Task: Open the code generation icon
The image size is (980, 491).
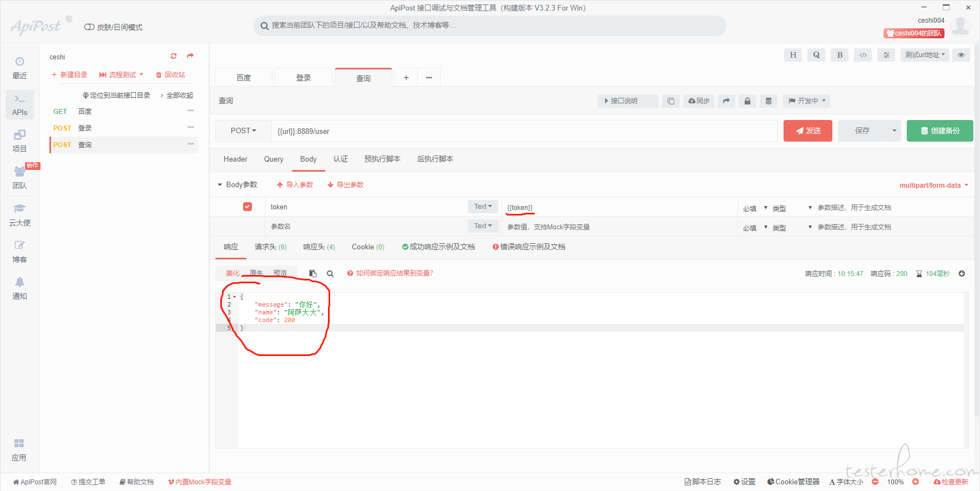Action: tap(863, 55)
